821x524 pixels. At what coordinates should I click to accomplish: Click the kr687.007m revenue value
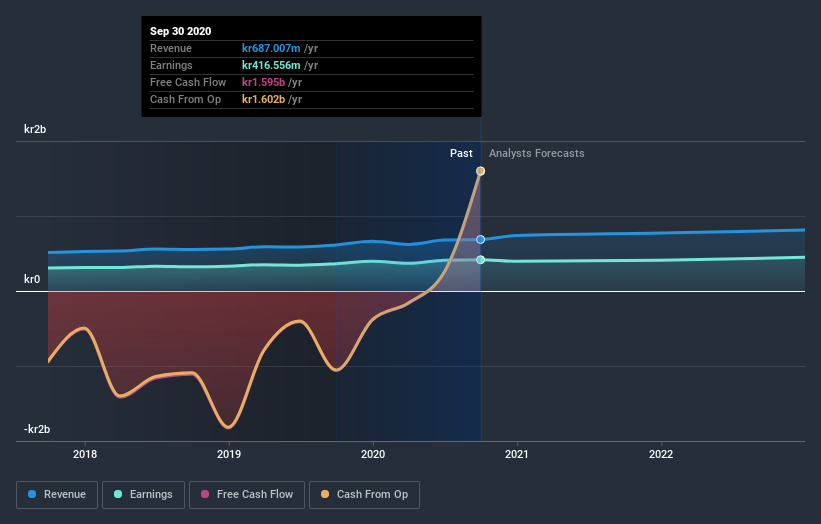[271, 48]
